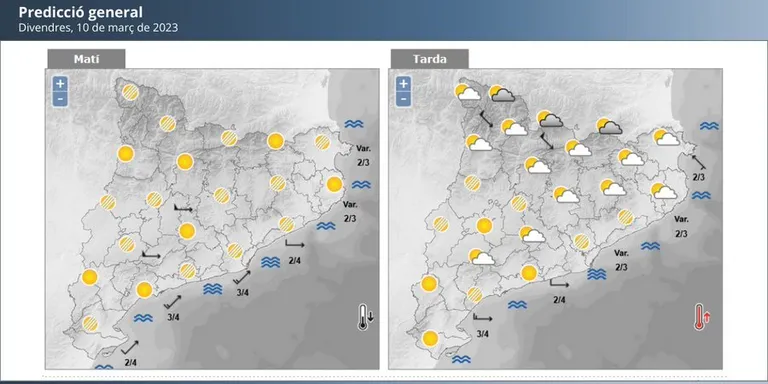Click the date 'Divendres, 10 de març de 2023'
The height and width of the screenshot is (384, 768).
(x=98, y=27)
